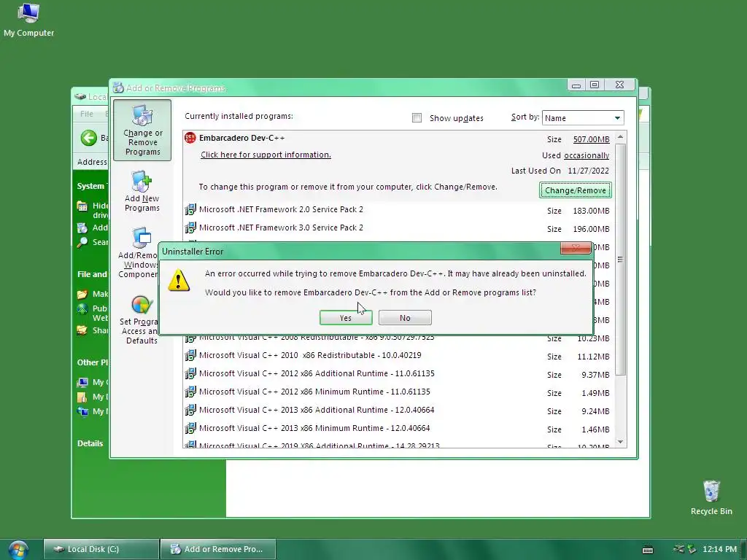The width and height of the screenshot is (747, 560).
Task: Click the Embarcadero Dev-C++ program icon
Action: (190, 138)
